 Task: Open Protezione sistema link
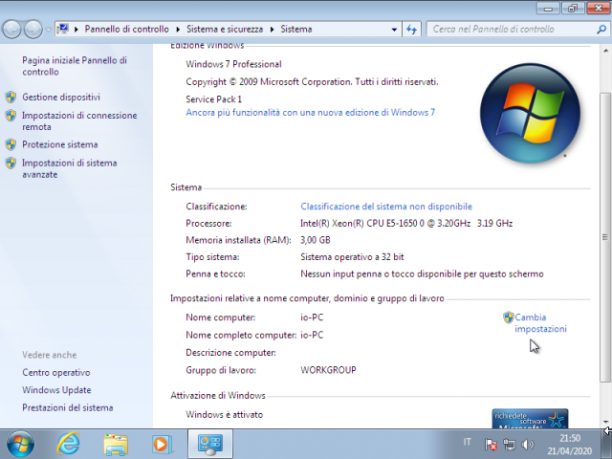coord(60,144)
